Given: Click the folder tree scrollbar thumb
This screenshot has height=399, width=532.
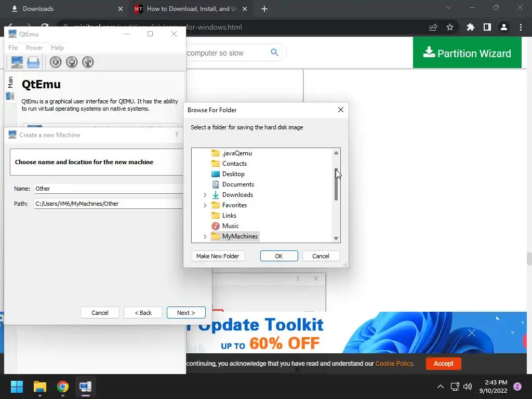Looking at the screenshot, I should 336,184.
